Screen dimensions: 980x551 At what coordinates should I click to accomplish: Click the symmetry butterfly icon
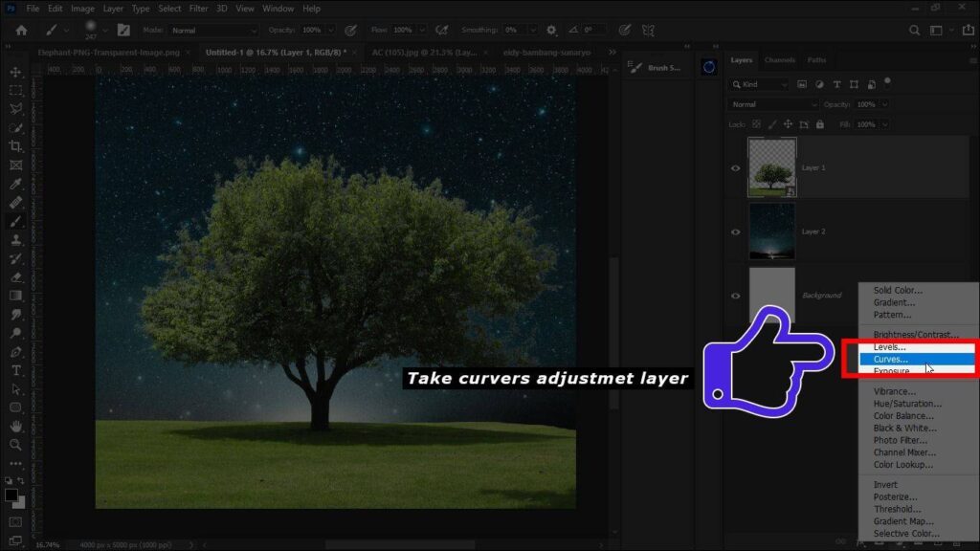648,30
